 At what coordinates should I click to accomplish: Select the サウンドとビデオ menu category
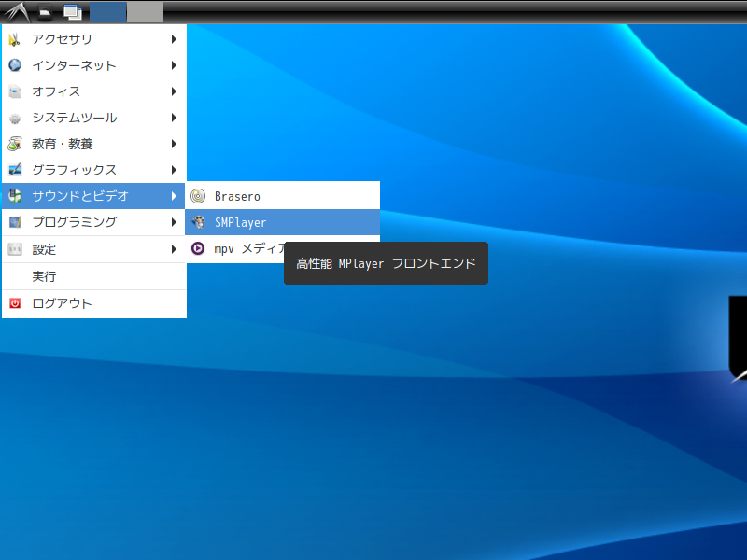tap(94, 196)
